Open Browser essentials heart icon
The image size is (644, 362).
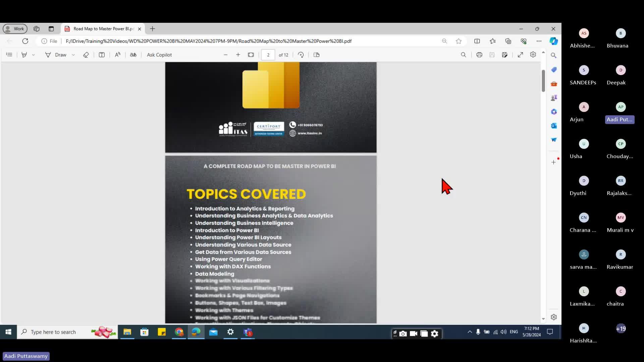click(x=524, y=41)
